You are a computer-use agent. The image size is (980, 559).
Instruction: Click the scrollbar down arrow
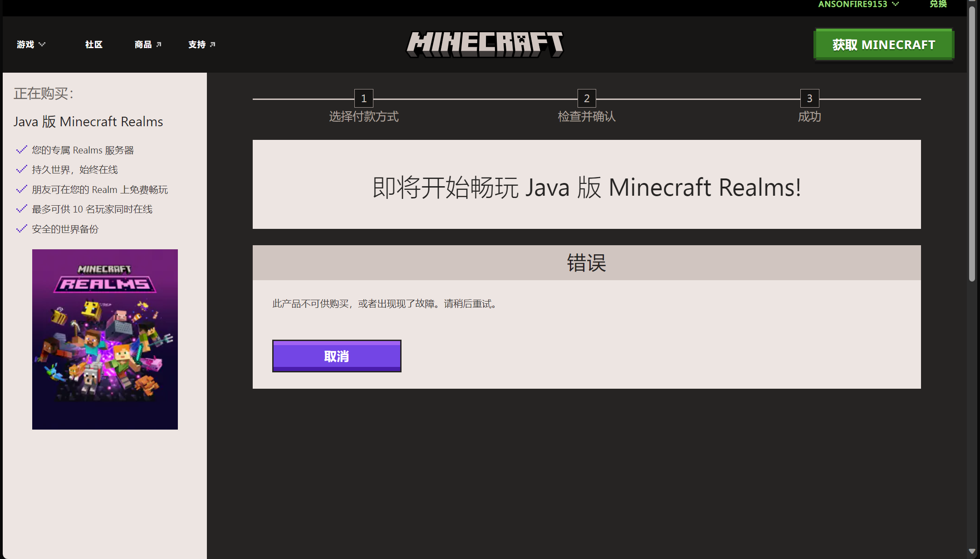click(x=971, y=551)
